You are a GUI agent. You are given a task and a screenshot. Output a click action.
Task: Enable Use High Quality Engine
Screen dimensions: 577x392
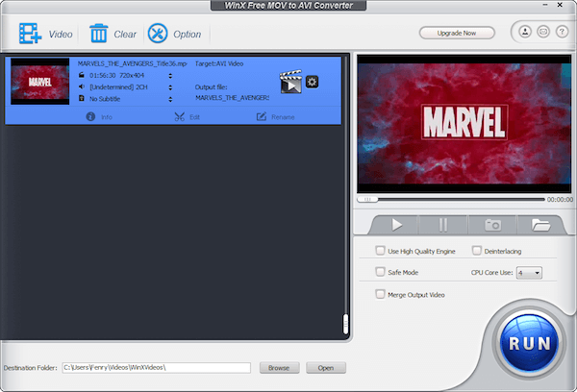click(381, 251)
